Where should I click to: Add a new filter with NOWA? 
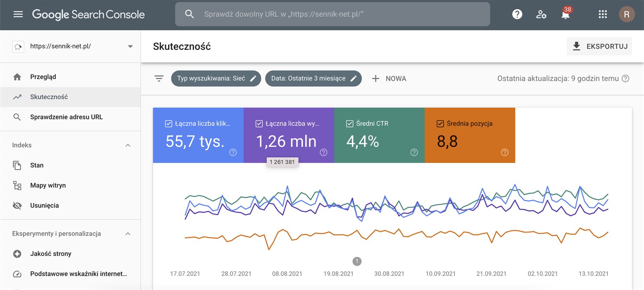(389, 78)
